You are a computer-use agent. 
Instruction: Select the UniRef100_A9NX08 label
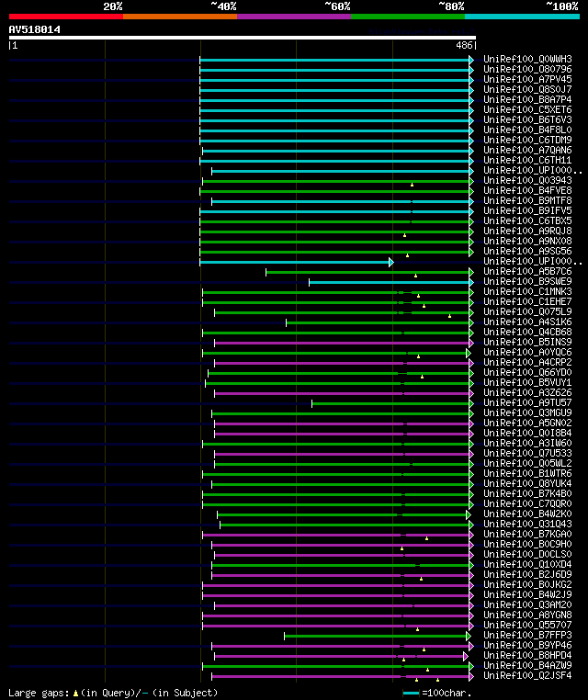(527, 241)
